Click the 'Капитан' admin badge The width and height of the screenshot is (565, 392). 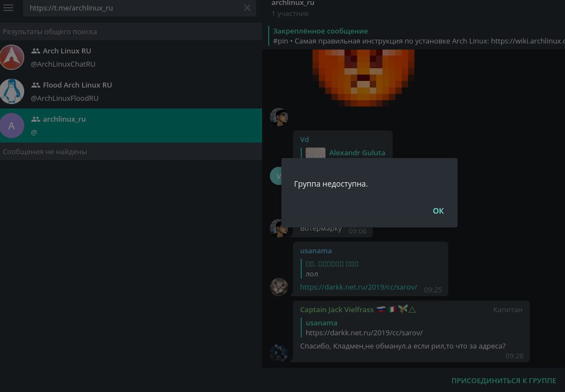tap(508, 310)
